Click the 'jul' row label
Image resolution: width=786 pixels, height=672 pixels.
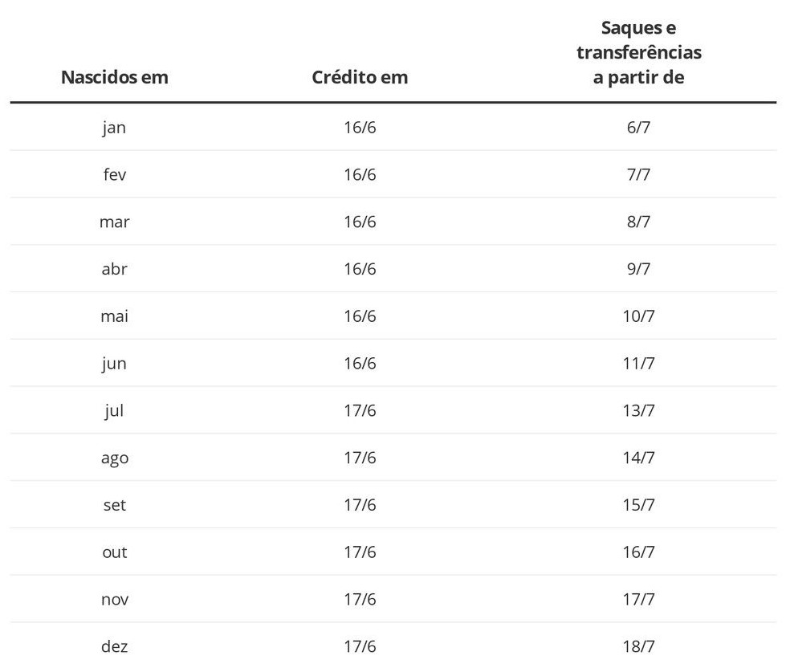click(x=115, y=411)
